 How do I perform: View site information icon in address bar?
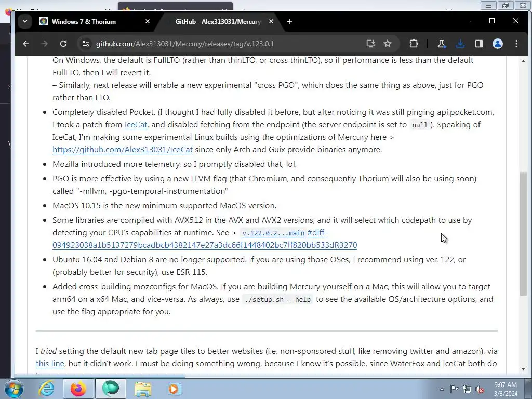(x=86, y=44)
